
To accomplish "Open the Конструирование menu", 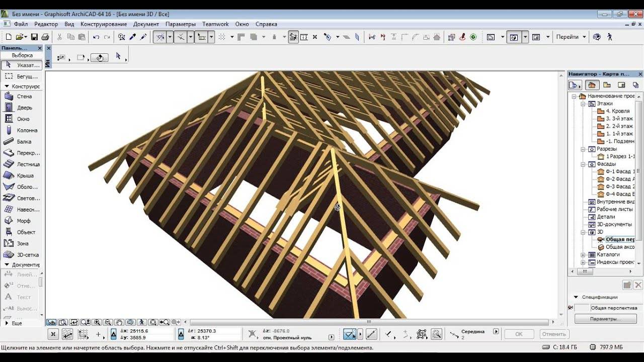I will (x=104, y=24).
